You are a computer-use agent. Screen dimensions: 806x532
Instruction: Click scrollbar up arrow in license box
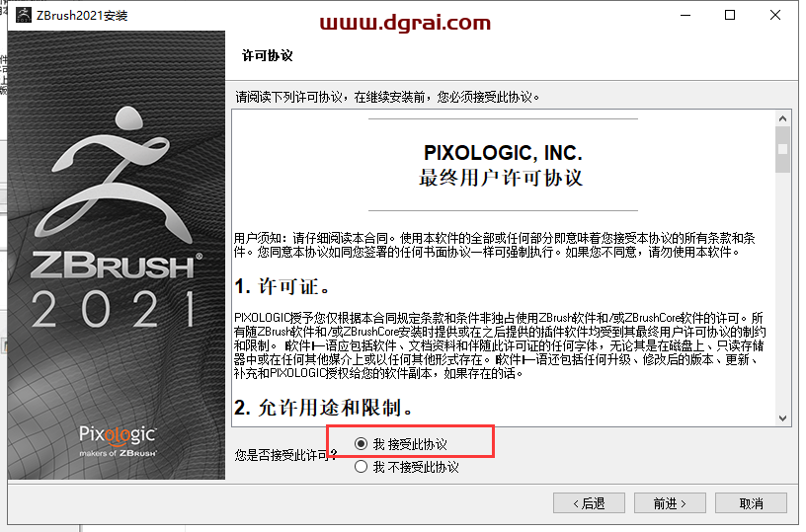(x=782, y=118)
